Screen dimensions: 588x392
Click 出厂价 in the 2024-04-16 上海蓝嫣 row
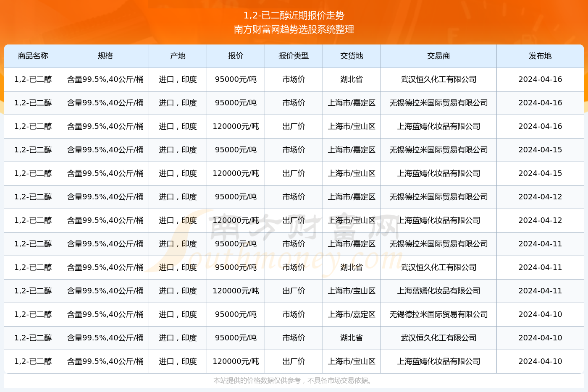tap(294, 126)
